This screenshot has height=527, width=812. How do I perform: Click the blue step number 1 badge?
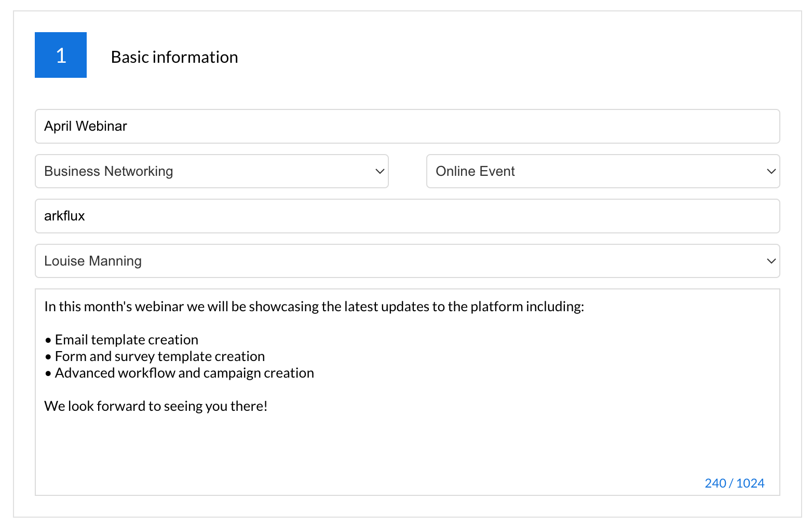61,55
